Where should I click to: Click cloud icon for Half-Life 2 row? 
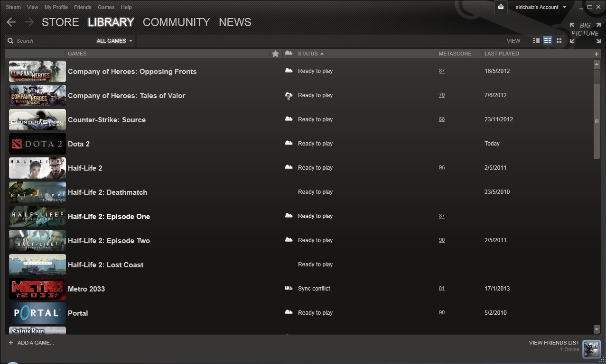point(289,167)
